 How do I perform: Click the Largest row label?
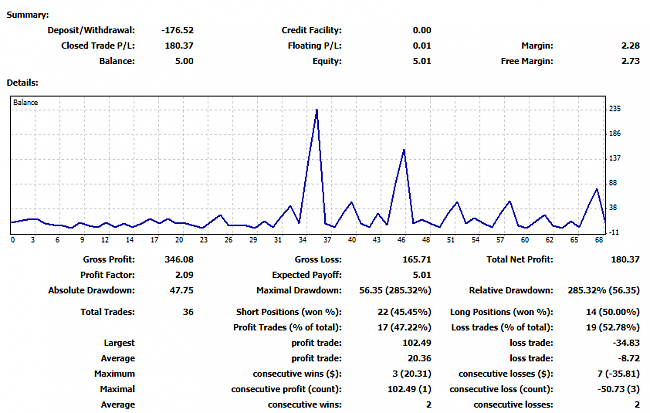(119, 343)
